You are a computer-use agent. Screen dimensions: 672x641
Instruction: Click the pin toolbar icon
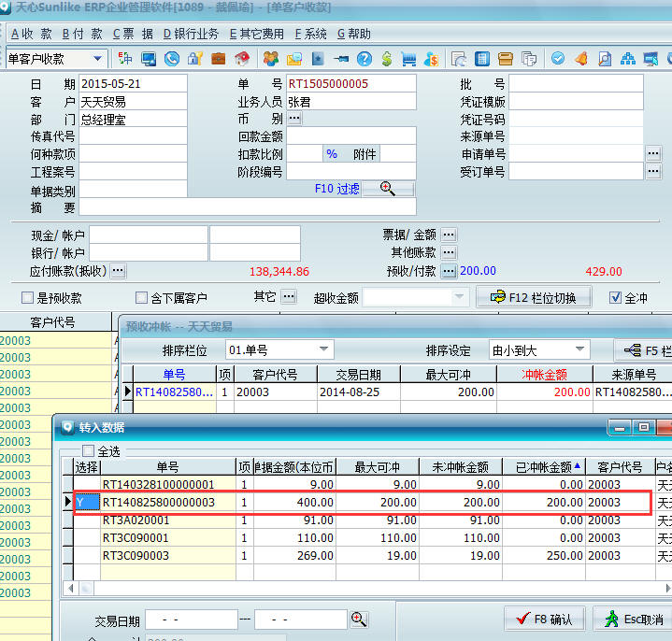[341, 59]
